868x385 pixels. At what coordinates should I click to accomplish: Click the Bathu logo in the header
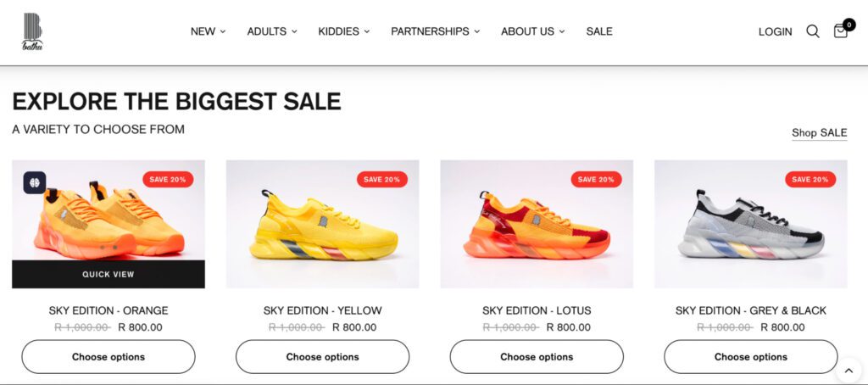(32, 31)
